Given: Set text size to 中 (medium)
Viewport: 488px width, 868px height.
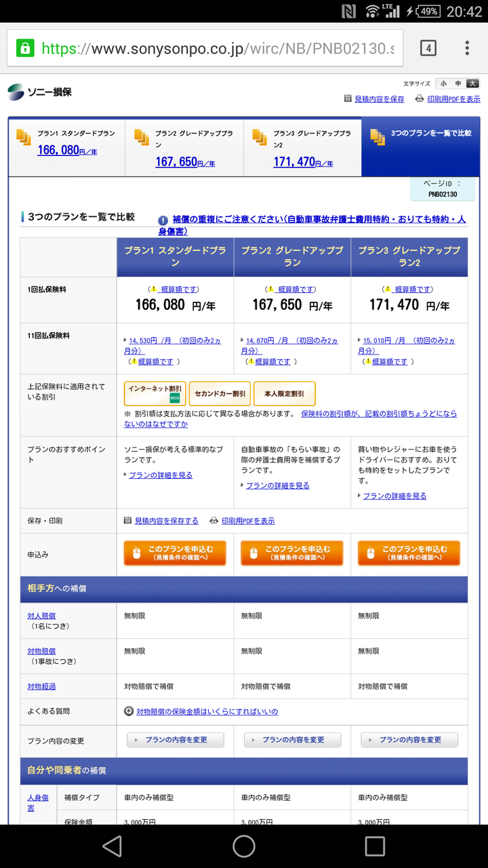Looking at the screenshot, I should [458, 83].
